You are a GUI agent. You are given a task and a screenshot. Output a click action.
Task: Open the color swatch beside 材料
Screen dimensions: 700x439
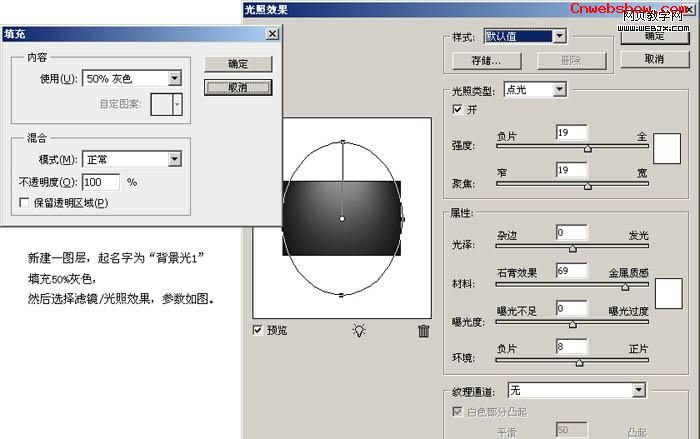point(668,293)
